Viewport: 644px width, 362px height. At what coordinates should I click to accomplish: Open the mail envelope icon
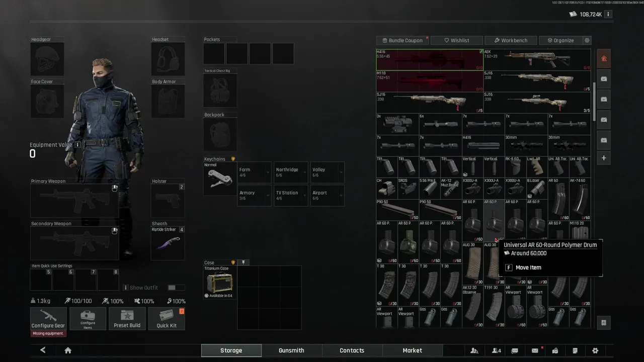pos(535,350)
